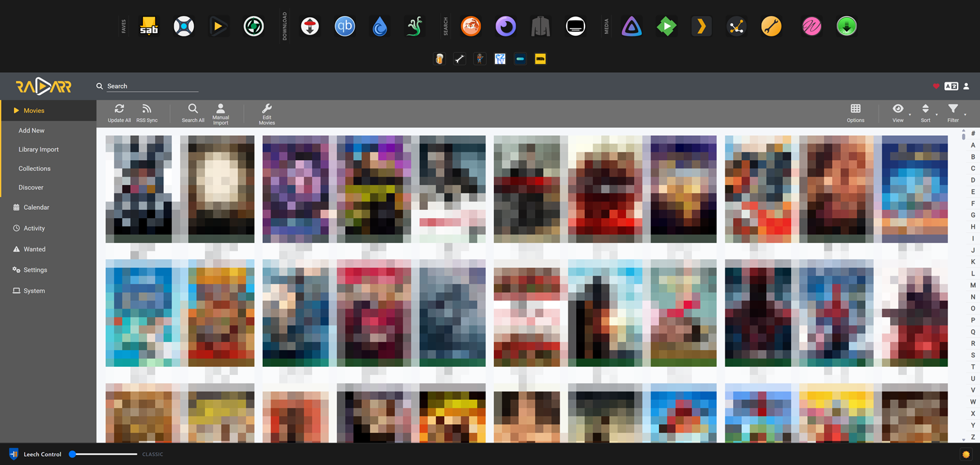
Task: Open the orange wrench media icon
Action: pyautogui.click(x=771, y=26)
